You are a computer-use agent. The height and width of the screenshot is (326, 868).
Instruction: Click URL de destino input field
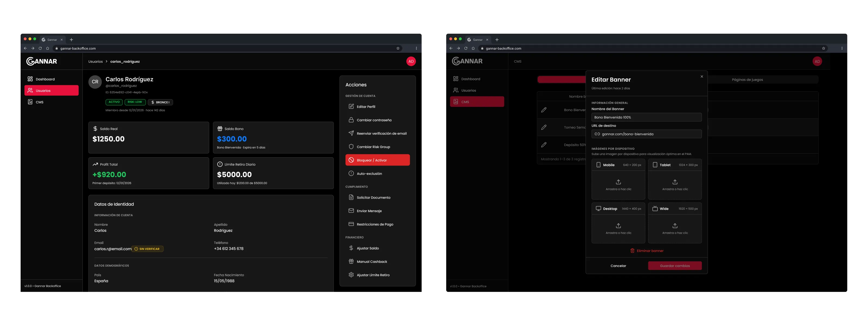coord(646,134)
